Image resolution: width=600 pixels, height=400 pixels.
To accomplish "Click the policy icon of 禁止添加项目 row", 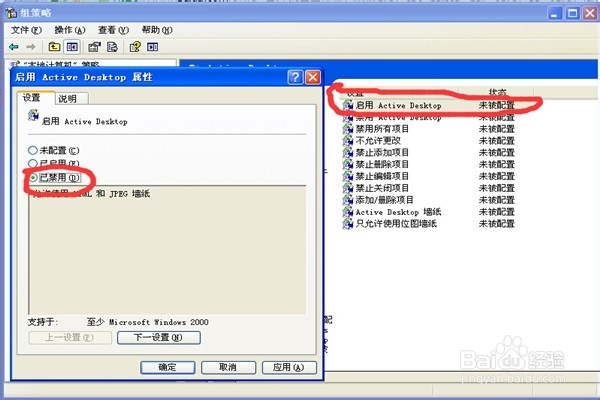I will (x=348, y=152).
